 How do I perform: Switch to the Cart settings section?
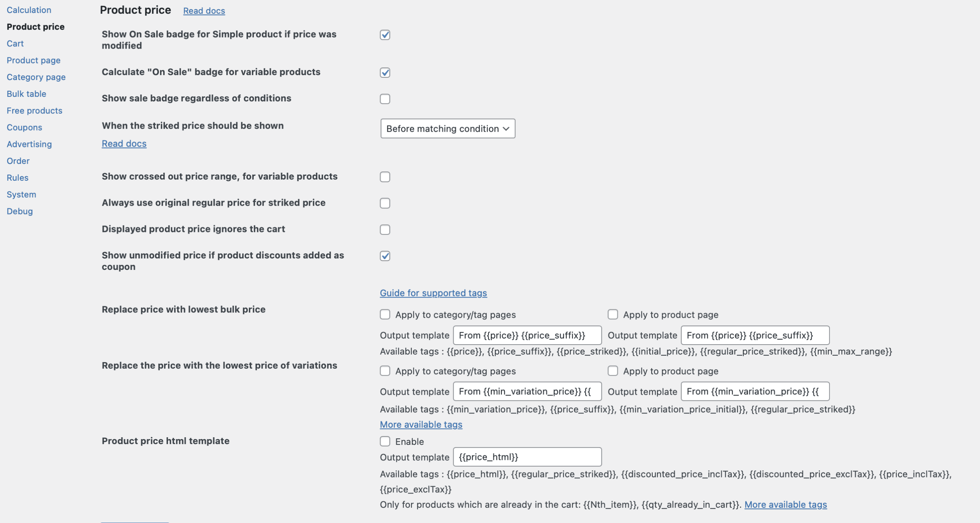(15, 44)
